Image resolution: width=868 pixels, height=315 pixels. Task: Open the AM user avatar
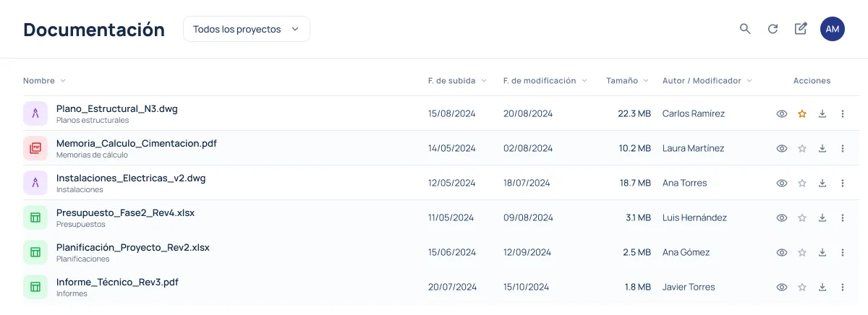point(833,29)
